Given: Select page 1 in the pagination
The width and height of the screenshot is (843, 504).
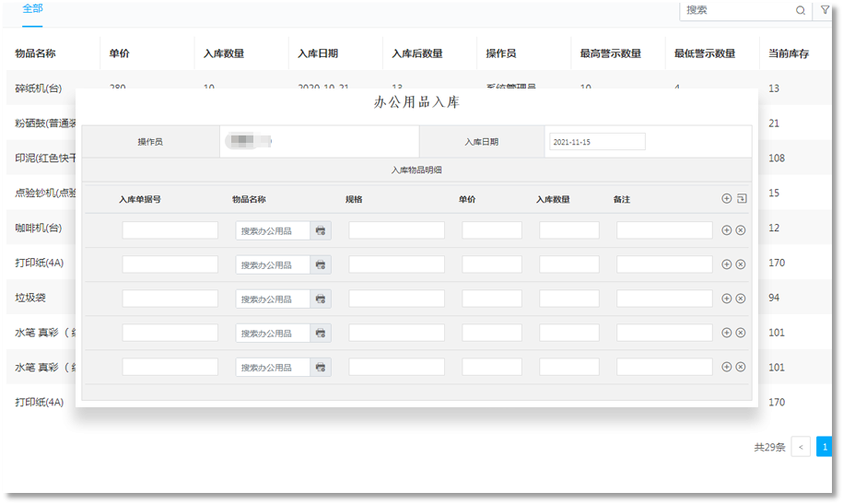Looking at the screenshot, I should pos(824,447).
